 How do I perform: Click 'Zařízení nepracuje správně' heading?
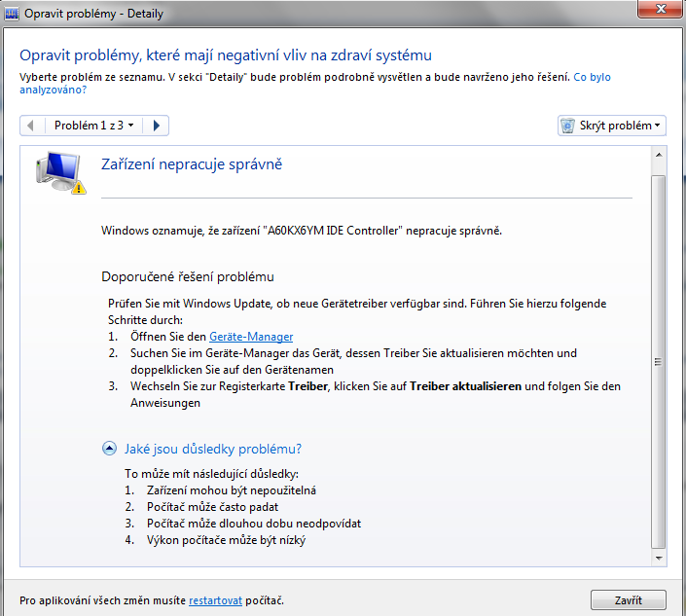[x=192, y=164]
